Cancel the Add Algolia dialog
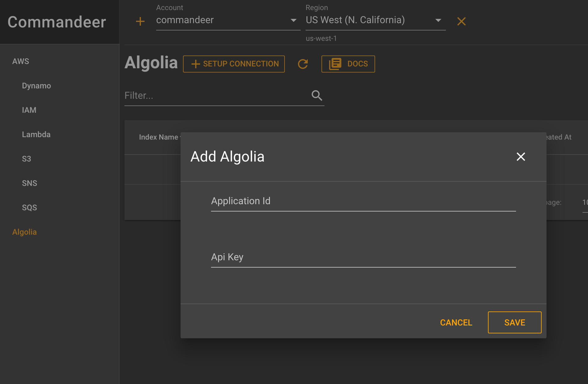588x384 pixels. [456, 322]
